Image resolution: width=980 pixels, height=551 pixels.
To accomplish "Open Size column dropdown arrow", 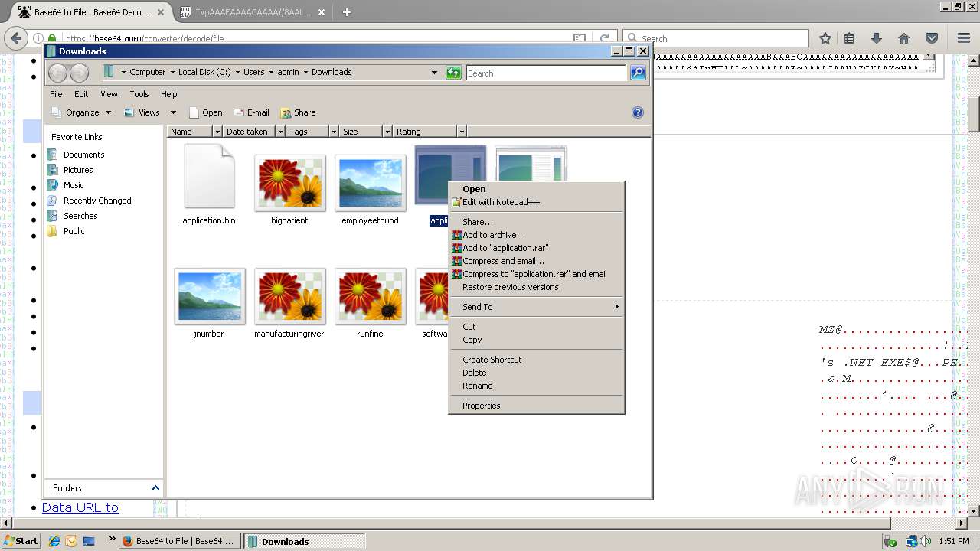I will point(387,132).
